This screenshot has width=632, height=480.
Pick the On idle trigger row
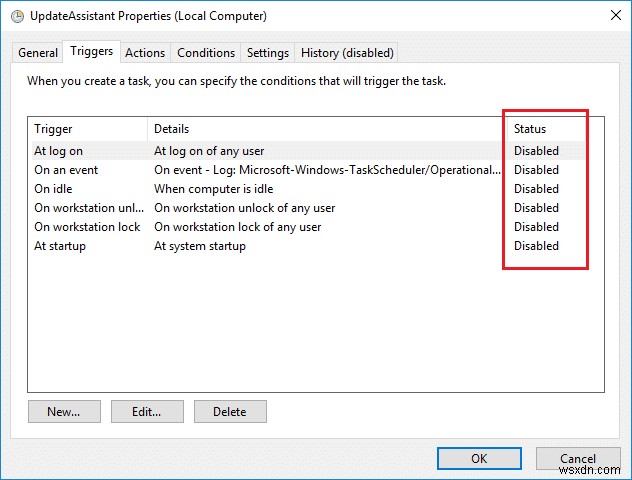(x=56, y=189)
